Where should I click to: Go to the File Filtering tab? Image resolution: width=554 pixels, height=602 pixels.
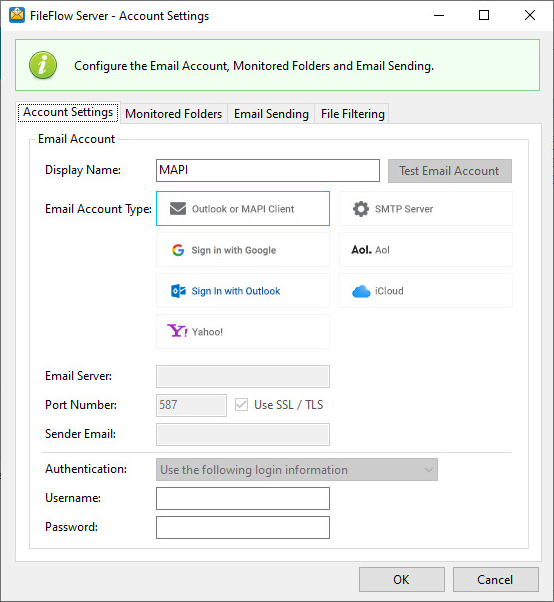point(352,114)
